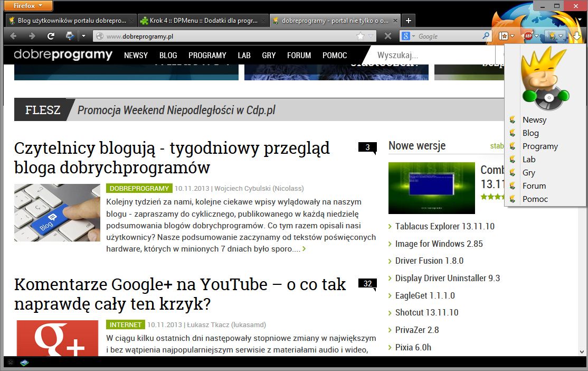The height and width of the screenshot is (371, 588).
Task: Open the Google search engine selector
Action: pyautogui.click(x=409, y=36)
